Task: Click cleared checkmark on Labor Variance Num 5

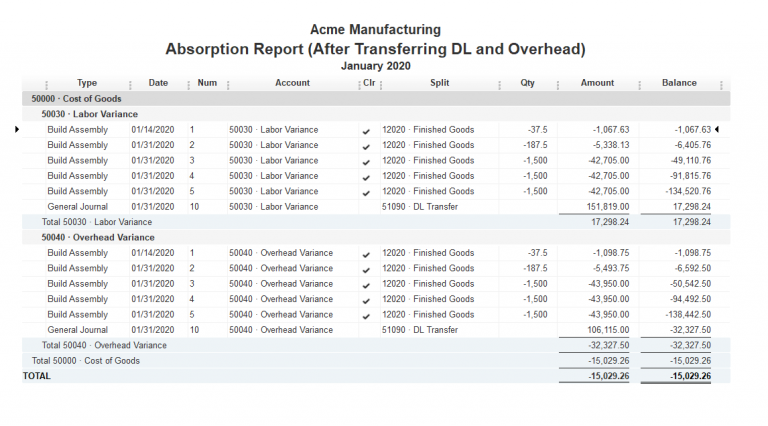Action: (366, 192)
